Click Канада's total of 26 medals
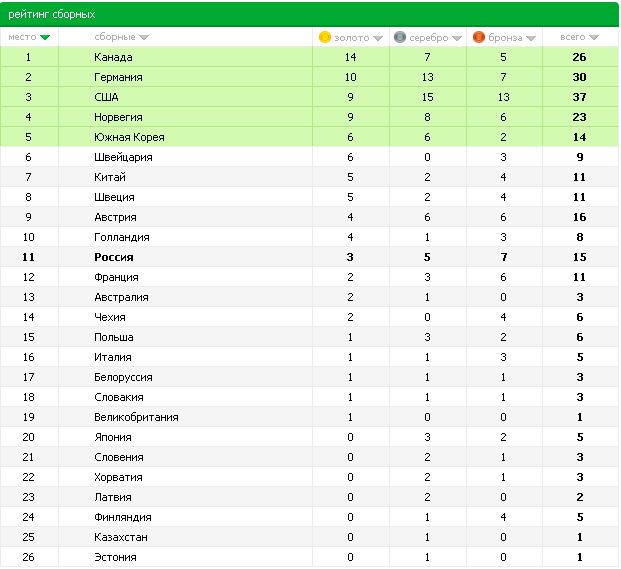Screen dimensions: 621x569 (579, 57)
